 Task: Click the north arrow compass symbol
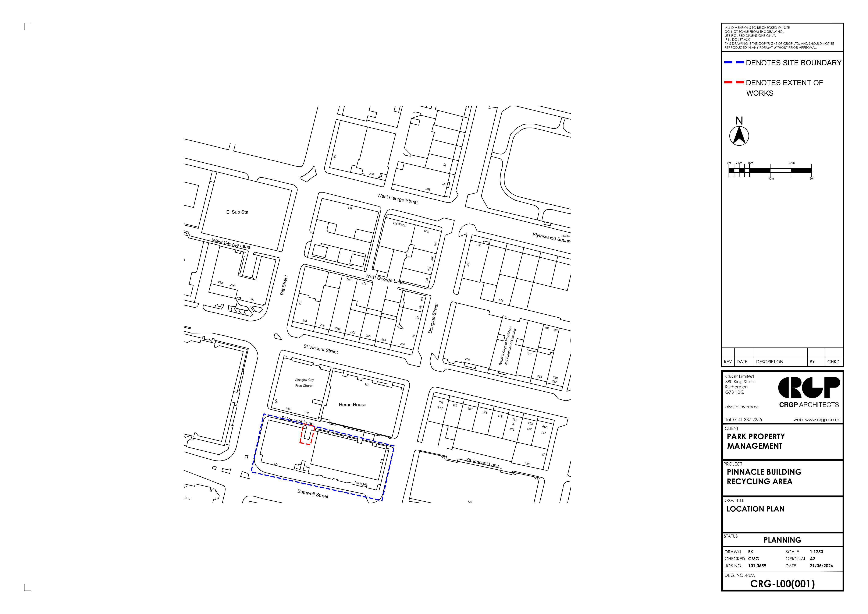(x=739, y=136)
